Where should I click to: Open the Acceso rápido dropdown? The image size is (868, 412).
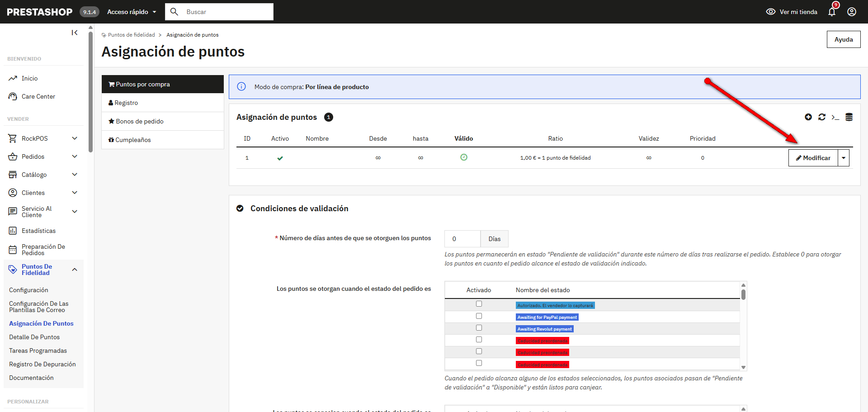click(x=132, y=12)
